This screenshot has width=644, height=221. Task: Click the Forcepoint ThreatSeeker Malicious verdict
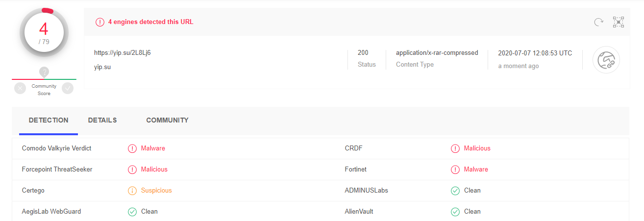click(x=154, y=169)
